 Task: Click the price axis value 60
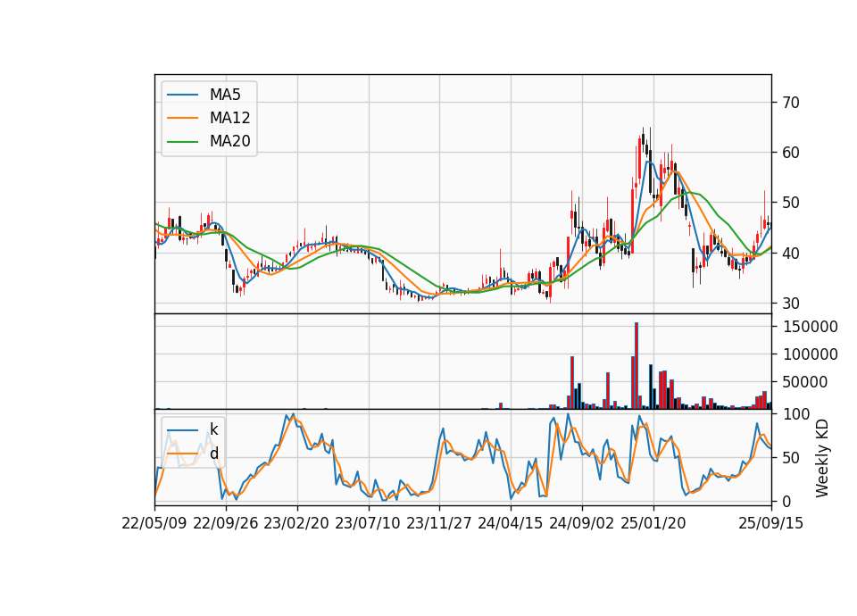pyautogui.click(x=791, y=153)
